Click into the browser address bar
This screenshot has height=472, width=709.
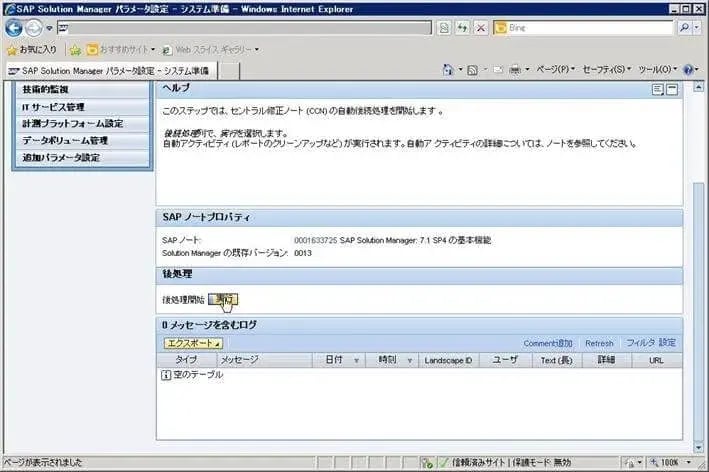coord(244,28)
